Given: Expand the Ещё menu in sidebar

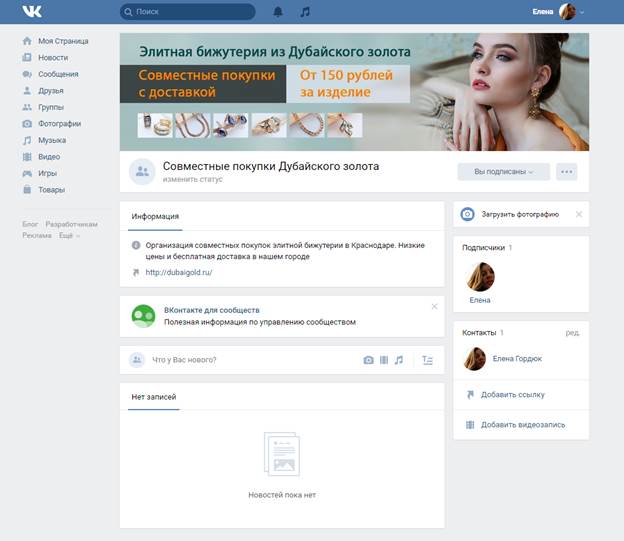Looking at the screenshot, I should pyautogui.click(x=69, y=236).
